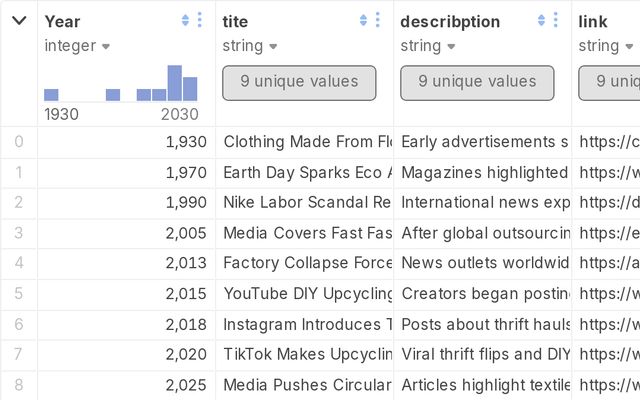Open the Year column options menu
Viewport: 640px width, 400px height.
(x=199, y=20)
